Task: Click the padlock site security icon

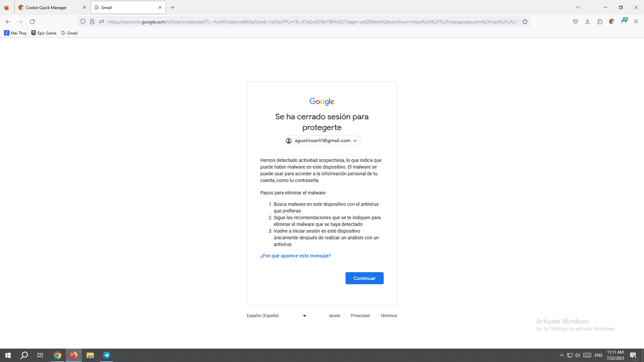Action: pos(92,22)
